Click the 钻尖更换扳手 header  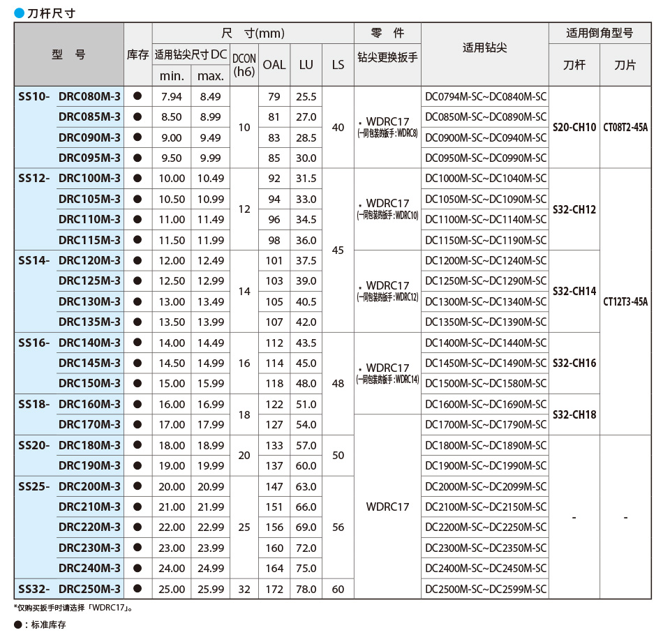387,57
